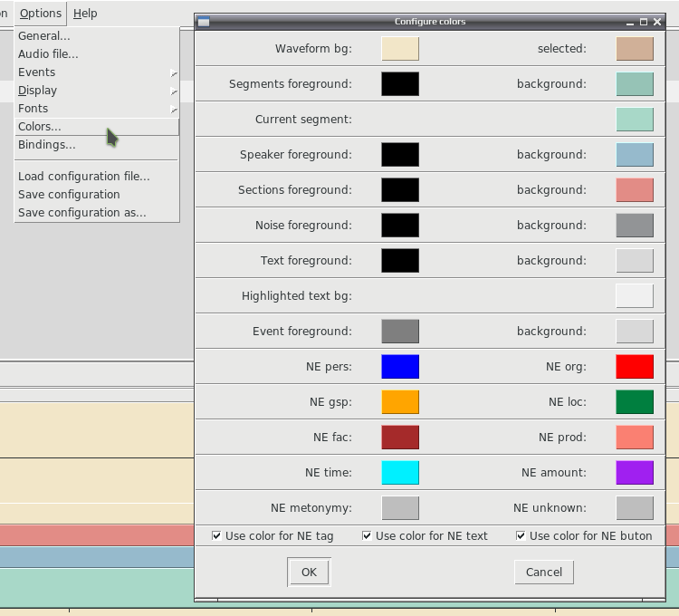679x616 pixels.
Task: Edit the Sections background red swatch
Action: click(x=635, y=189)
